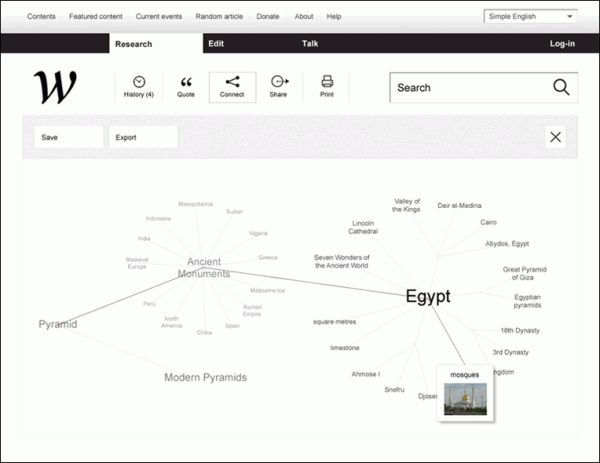600x463 pixels.
Task: Click the Log-in link
Action: pos(563,44)
